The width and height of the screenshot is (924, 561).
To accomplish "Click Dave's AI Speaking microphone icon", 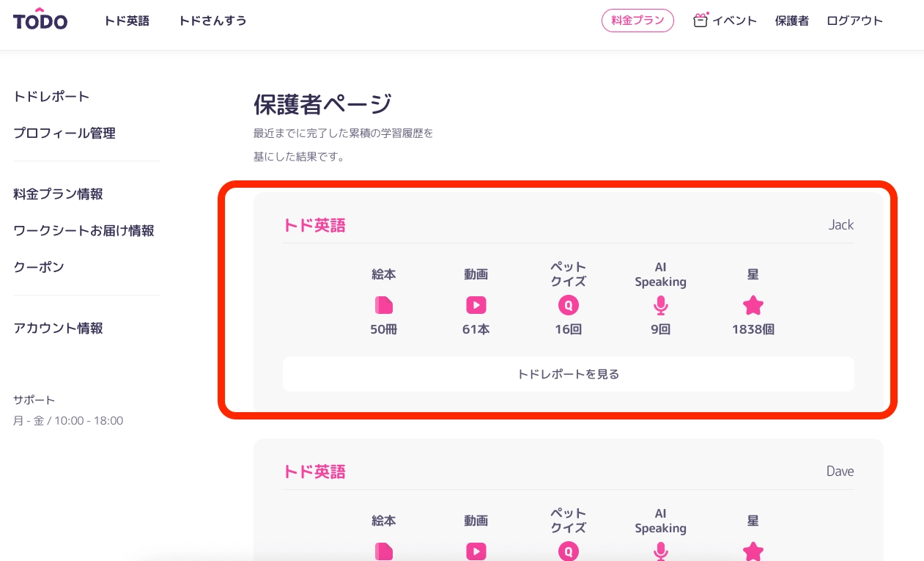I will click(x=661, y=551).
